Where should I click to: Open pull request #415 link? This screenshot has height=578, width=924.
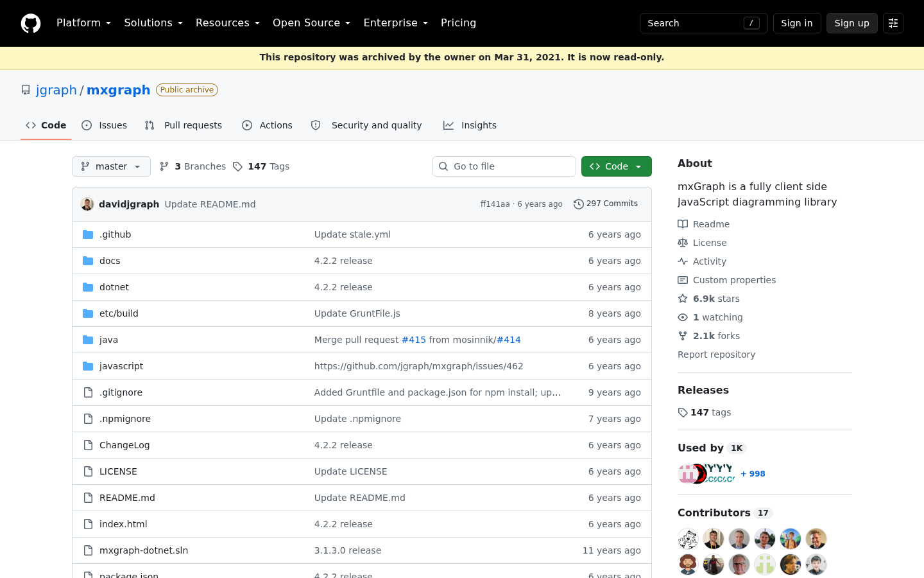[x=414, y=340]
